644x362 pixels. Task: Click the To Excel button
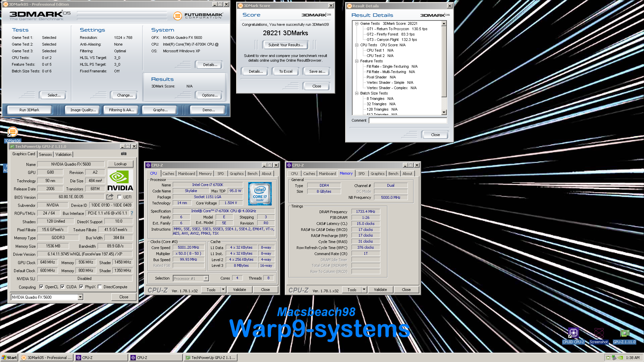click(x=286, y=71)
